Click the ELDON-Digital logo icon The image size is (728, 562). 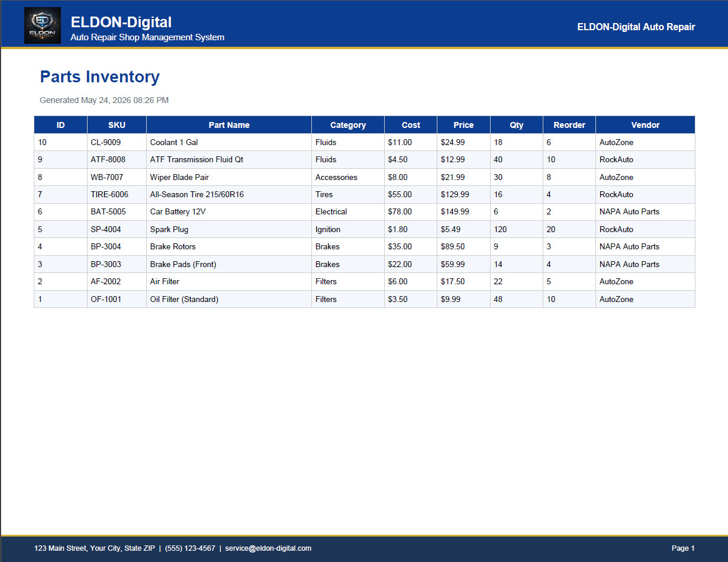pos(43,25)
